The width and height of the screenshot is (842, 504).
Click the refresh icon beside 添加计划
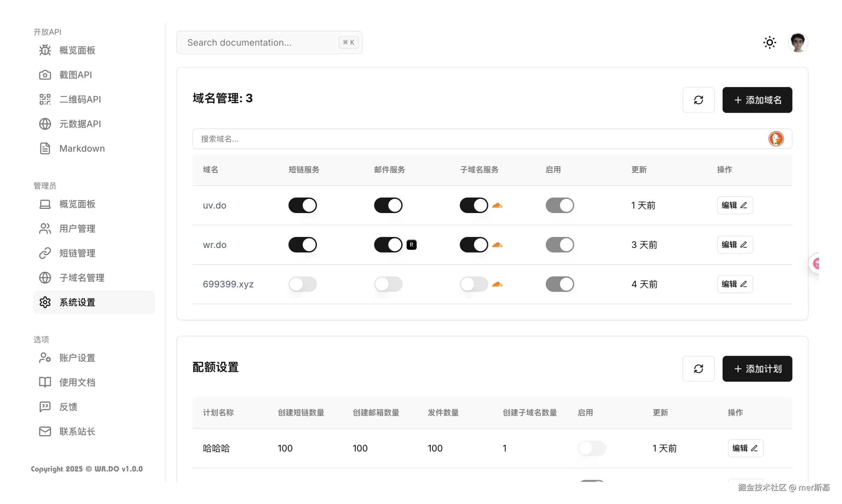[x=698, y=369]
